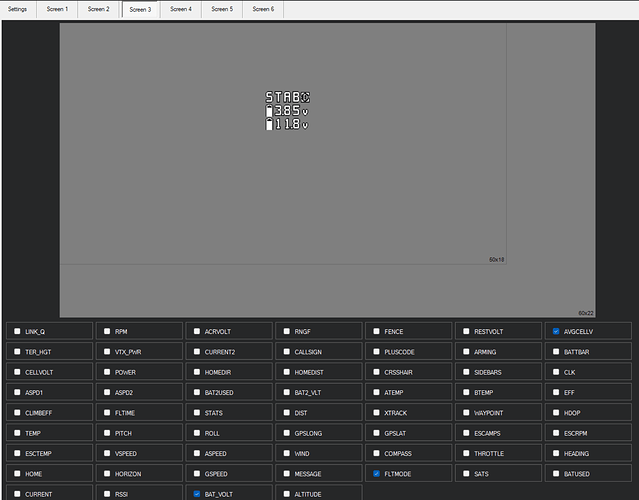Enable the HDOP checkbox
Image resolution: width=639 pixels, height=500 pixels.
click(x=556, y=413)
